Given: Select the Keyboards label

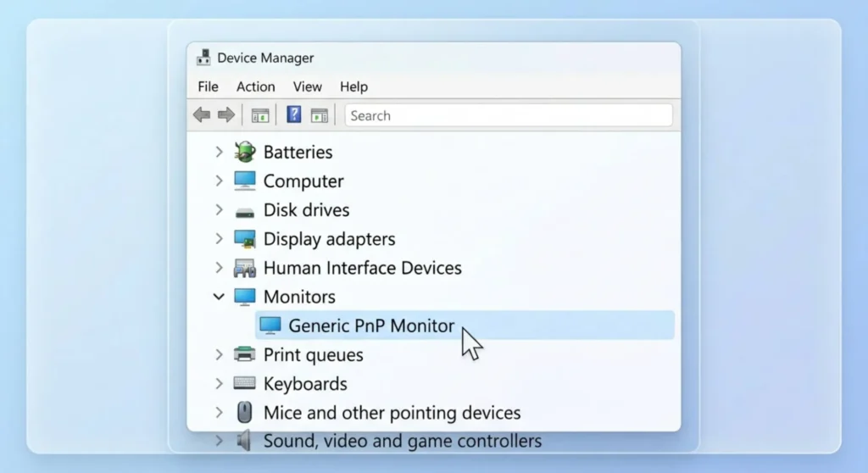Looking at the screenshot, I should pos(305,384).
